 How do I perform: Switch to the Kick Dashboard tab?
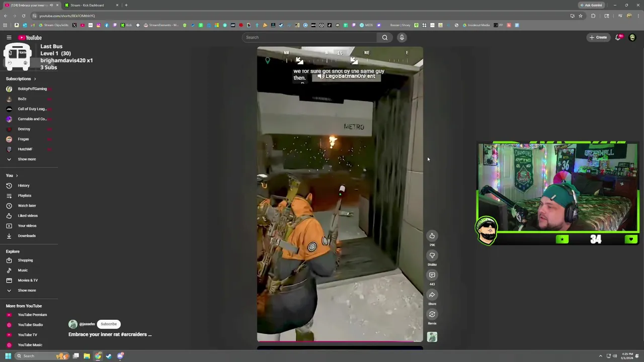[x=91, y=5]
